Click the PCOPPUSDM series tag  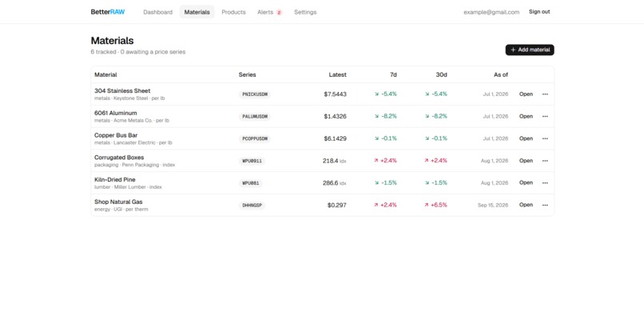[255, 138]
